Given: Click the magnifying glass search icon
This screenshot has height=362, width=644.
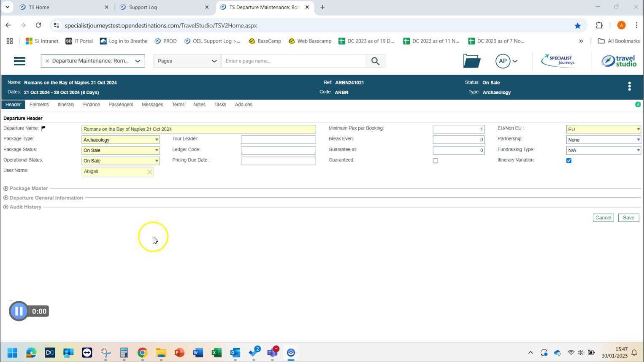Looking at the screenshot, I should 375,61.
